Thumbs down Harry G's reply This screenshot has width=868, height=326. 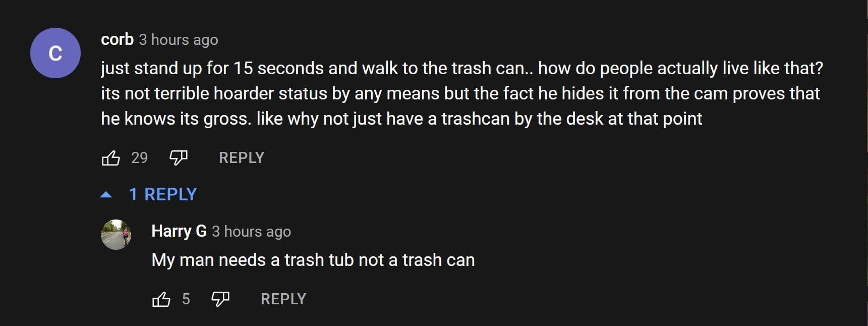point(220,299)
